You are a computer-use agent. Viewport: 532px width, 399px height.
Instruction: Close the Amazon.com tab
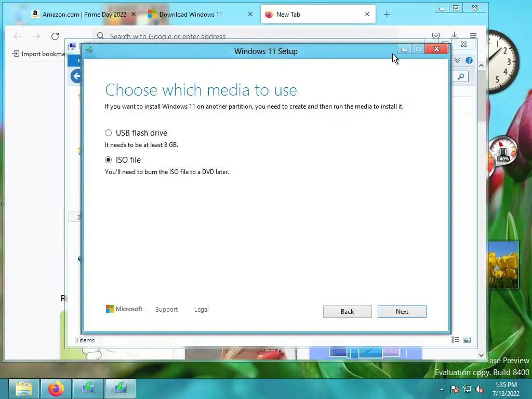(x=134, y=14)
